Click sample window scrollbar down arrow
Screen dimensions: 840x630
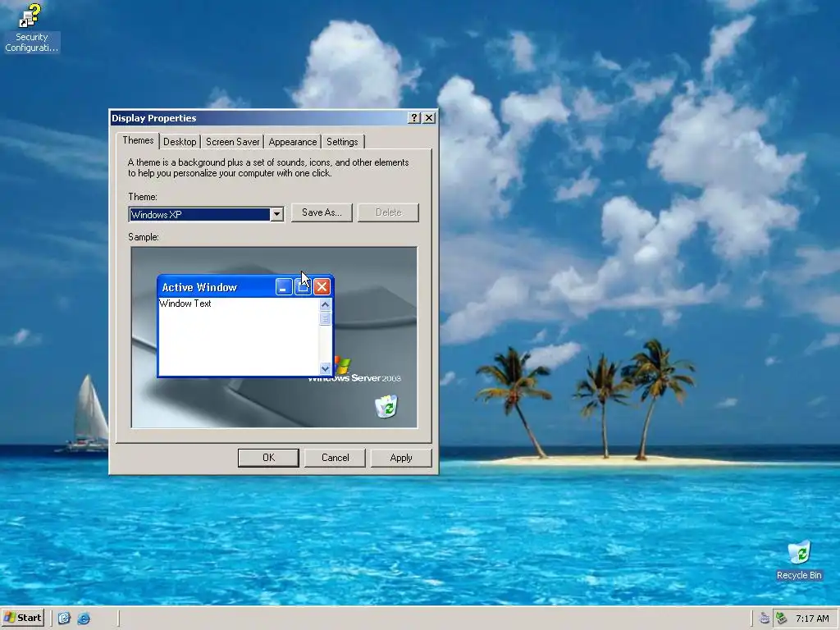tap(325, 368)
